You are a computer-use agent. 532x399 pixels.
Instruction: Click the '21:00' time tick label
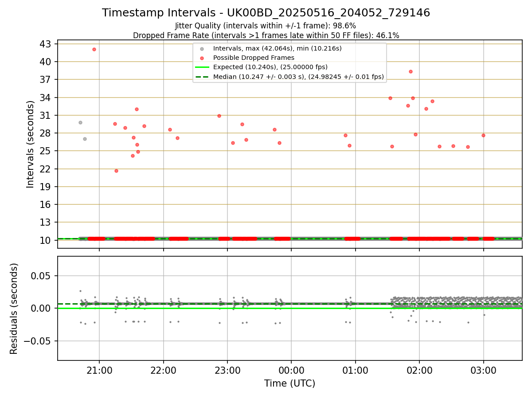click(x=99, y=370)
